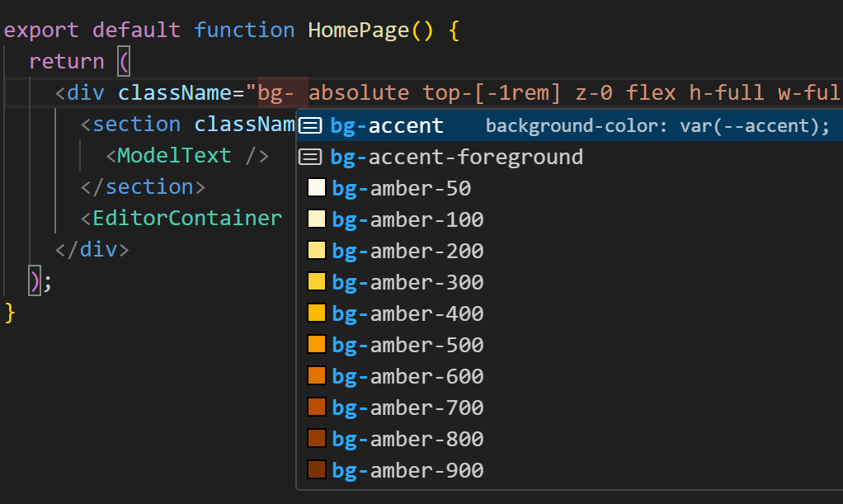
Task: Click the snippet icon beside bg-accent-foreground
Action: point(310,157)
